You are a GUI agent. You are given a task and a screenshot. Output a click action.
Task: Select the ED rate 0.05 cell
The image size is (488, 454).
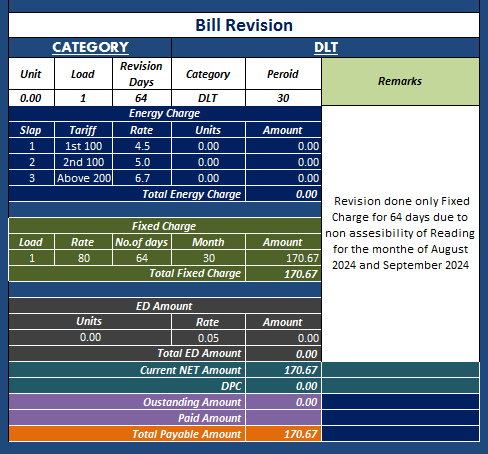pyautogui.click(x=208, y=338)
